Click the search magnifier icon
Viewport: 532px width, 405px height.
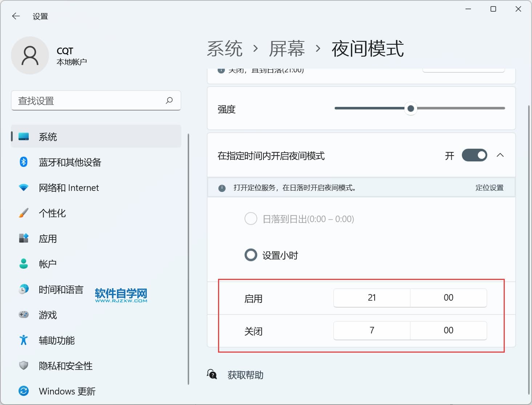tap(169, 100)
